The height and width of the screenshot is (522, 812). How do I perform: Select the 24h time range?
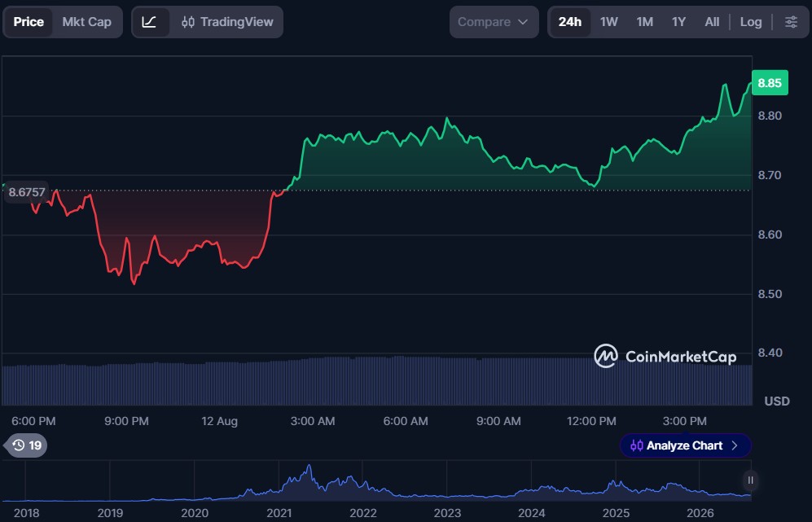pos(569,22)
